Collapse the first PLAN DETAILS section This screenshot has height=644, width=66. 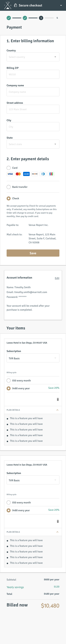click(57, 410)
